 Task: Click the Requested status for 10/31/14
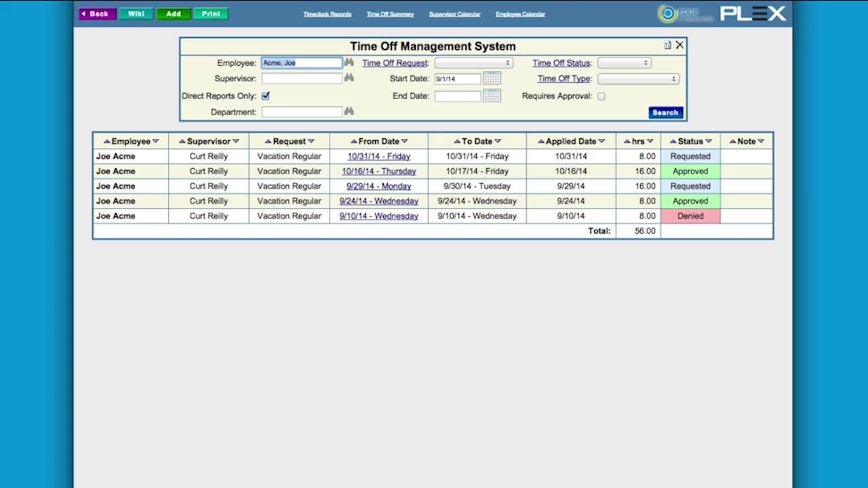point(690,157)
